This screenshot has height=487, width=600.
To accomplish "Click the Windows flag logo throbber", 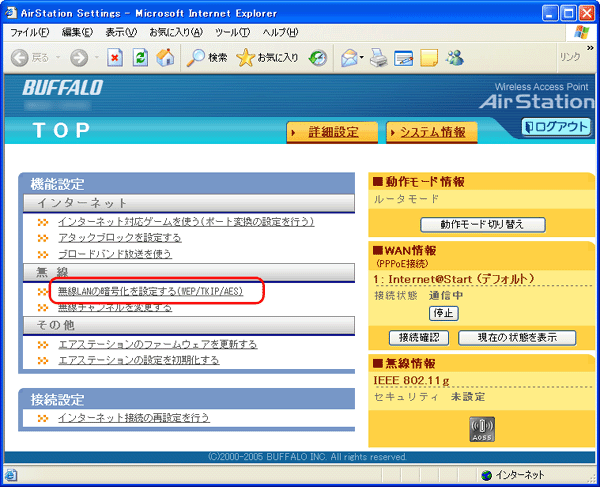I will 582,32.
